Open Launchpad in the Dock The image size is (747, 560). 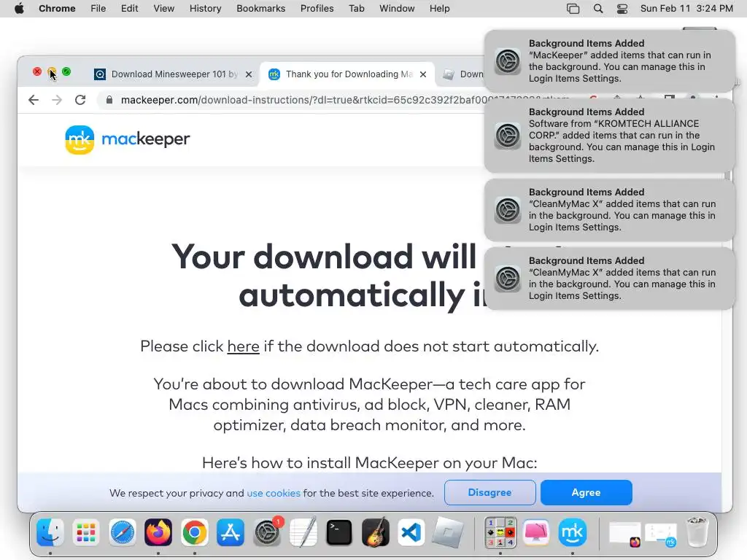[x=86, y=532]
